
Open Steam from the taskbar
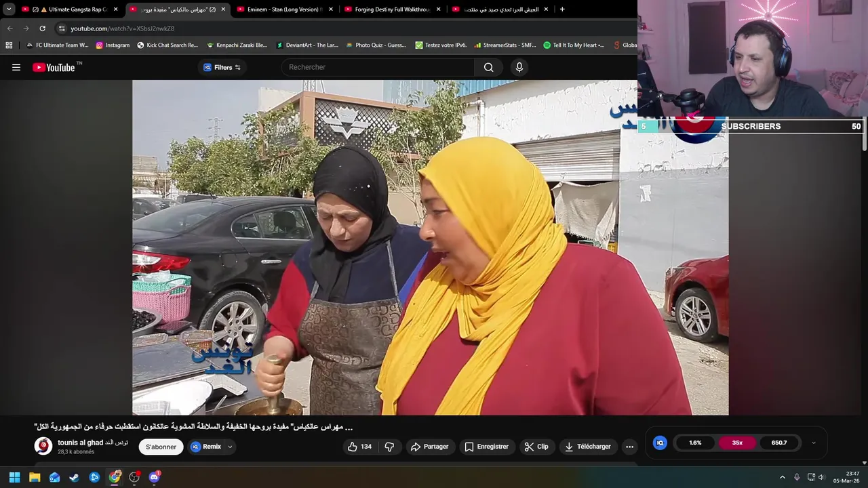pyautogui.click(x=74, y=477)
